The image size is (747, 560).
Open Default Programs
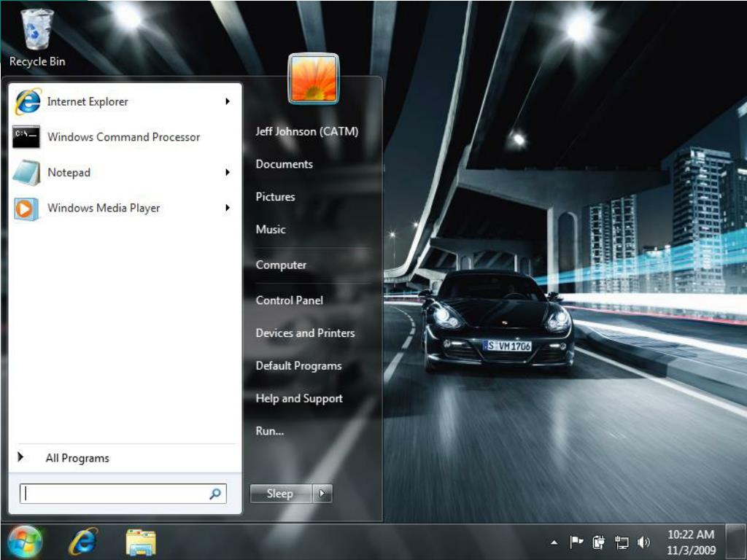point(298,366)
